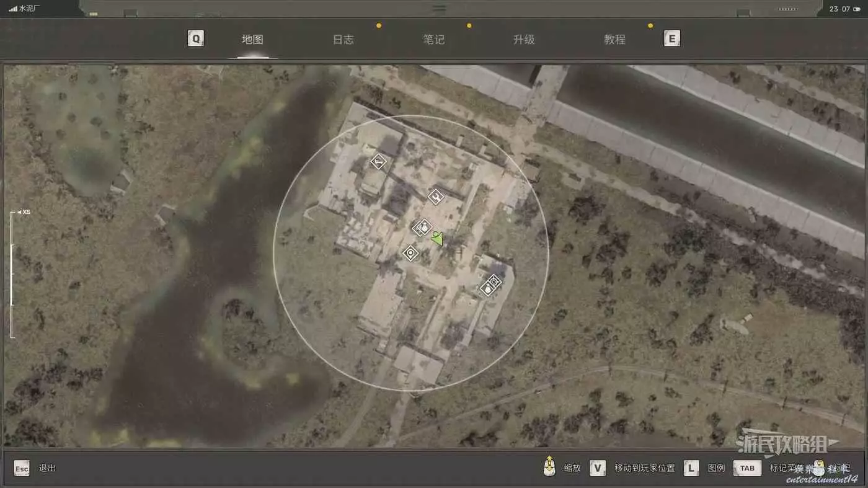This screenshot has height=488, width=868.
Task: Click the bed/rest marker on the map
Action: [x=378, y=162]
